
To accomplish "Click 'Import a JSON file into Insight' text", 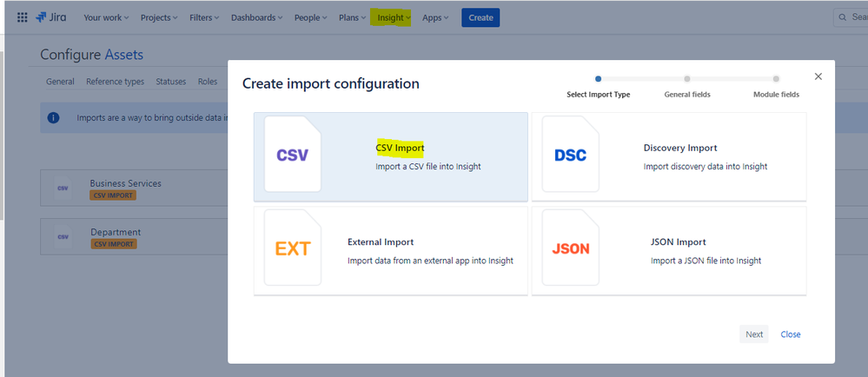I will point(706,261).
